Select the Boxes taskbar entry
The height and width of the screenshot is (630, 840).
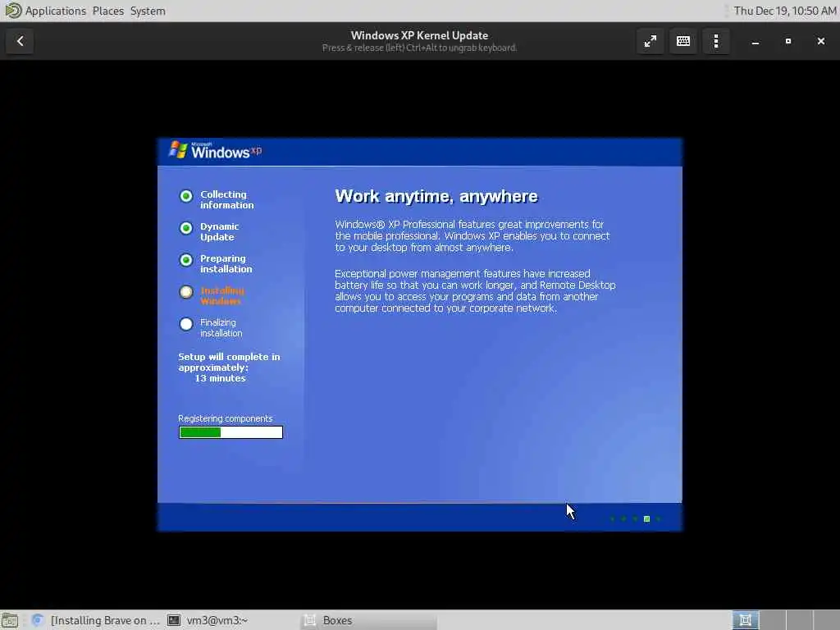point(369,620)
